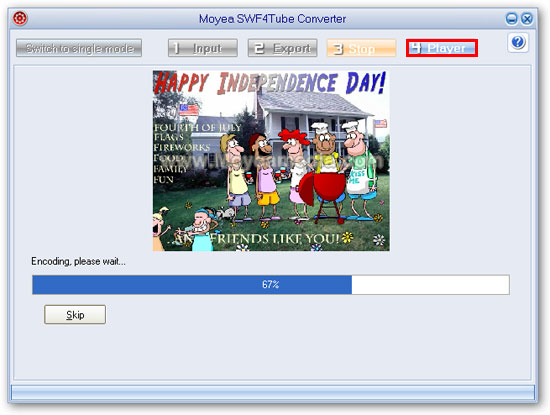Click the Encoding, please wait... status text
The height and width of the screenshot is (415, 550).
[79, 261]
